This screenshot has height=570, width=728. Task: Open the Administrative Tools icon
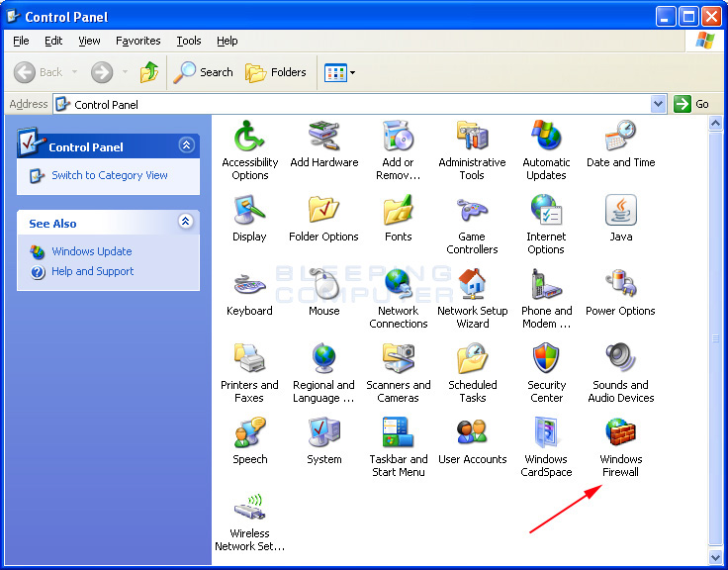point(472,137)
